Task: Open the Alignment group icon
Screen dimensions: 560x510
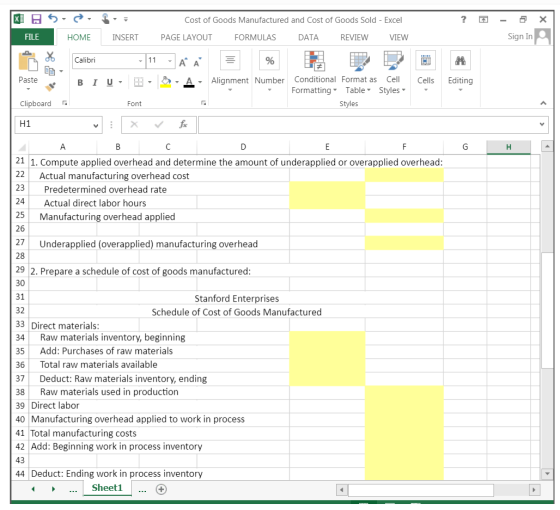Action: (230, 60)
